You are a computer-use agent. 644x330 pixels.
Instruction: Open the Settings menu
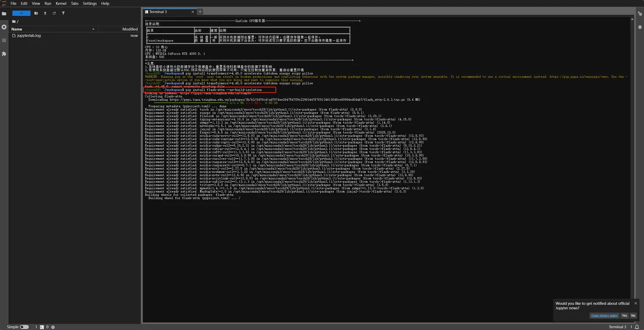point(90,3)
